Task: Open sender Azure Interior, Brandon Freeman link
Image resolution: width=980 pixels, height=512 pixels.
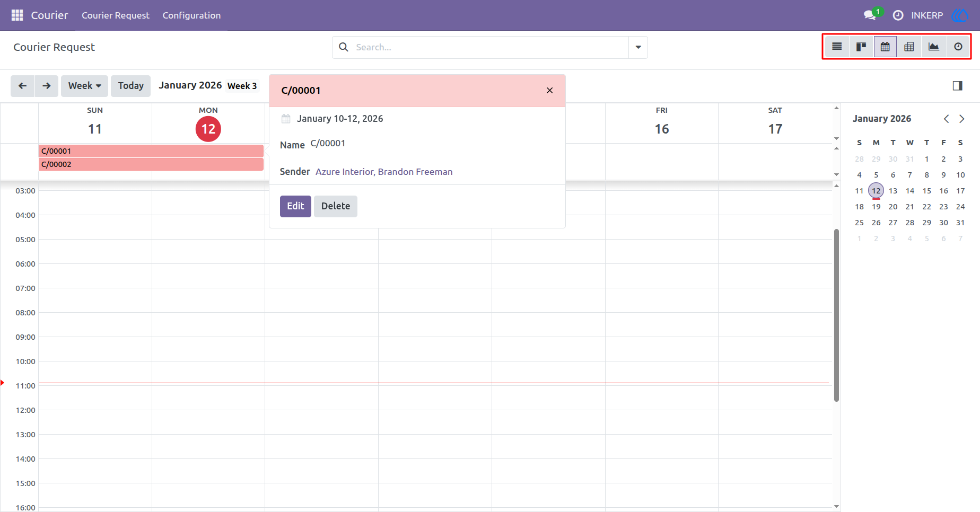Action: point(384,172)
